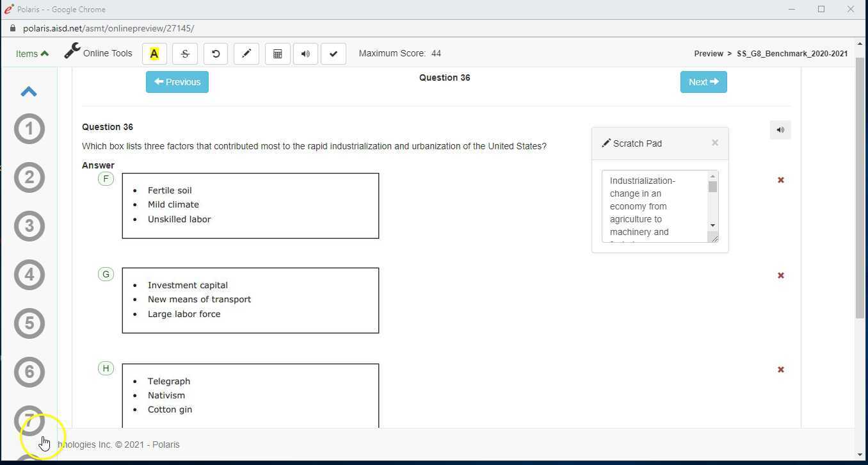Activate the strikethrough answer eliminator tool
Image resolution: width=868 pixels, height=465 pixels.
tap(184, 54)
